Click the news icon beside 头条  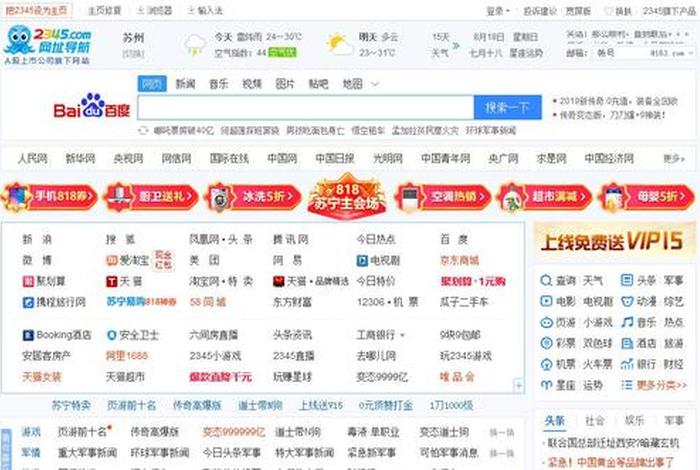pos(627,280)
